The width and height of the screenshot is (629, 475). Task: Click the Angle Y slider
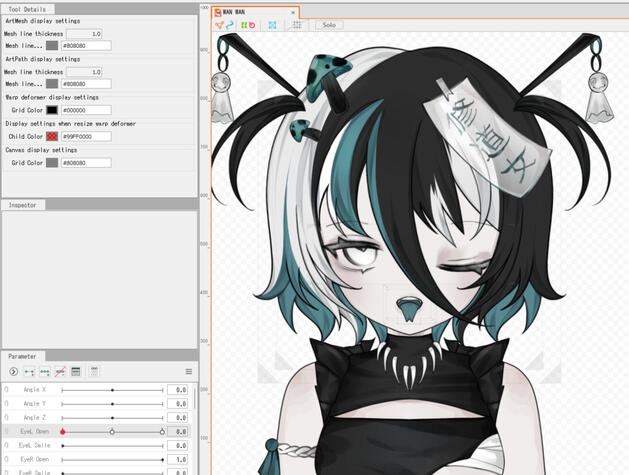tap(112, 404)
